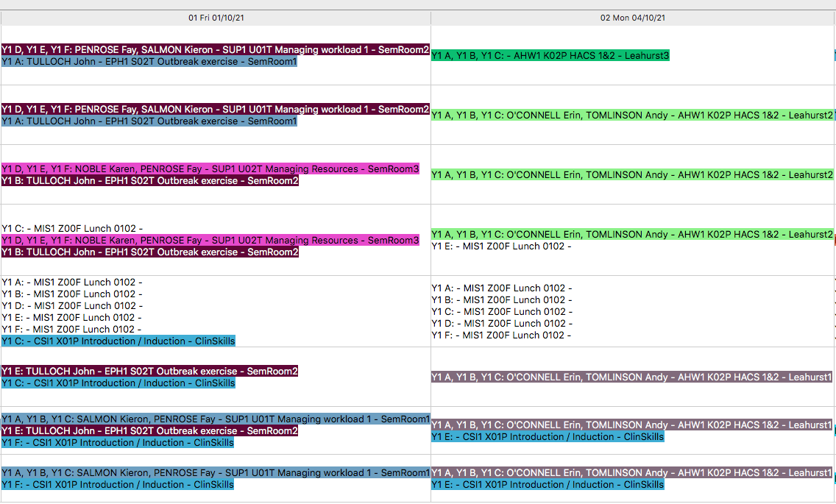Viewport: 836px width, 504px height.
Task: Open the SALMON Kieron Managing workload SemRoom1 event
Action: tap(213, 419)
